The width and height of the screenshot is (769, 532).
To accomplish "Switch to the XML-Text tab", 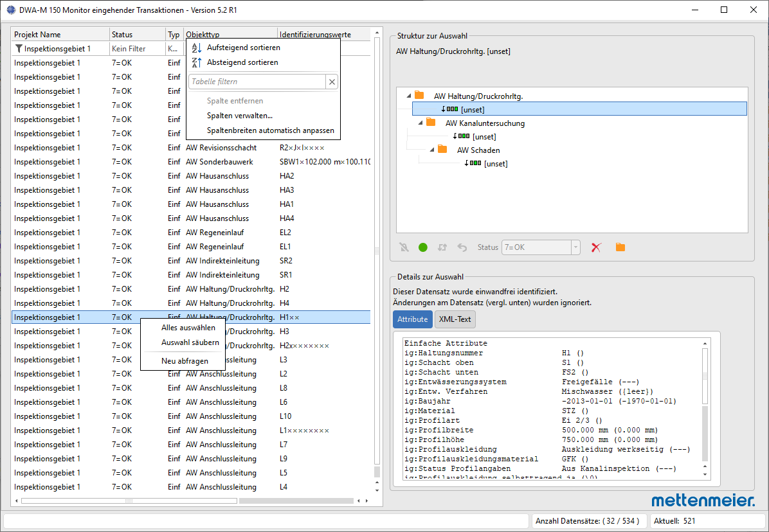I will point(455,319).
